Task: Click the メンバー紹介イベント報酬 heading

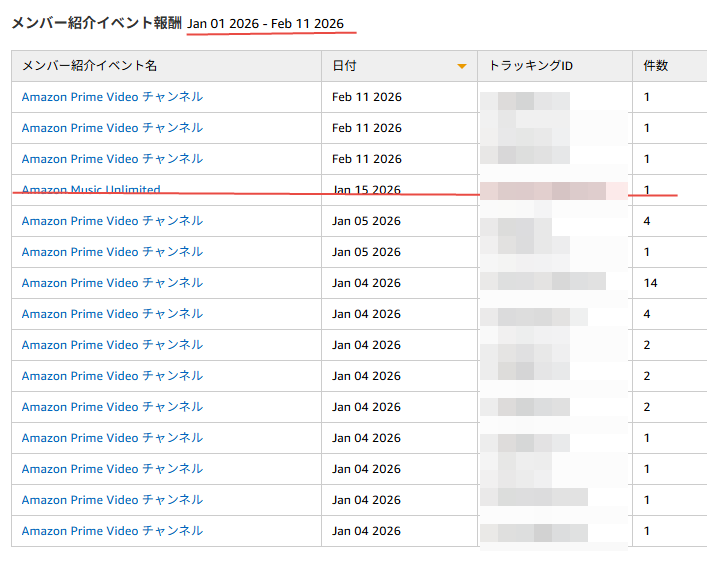Action: (96, 23)
